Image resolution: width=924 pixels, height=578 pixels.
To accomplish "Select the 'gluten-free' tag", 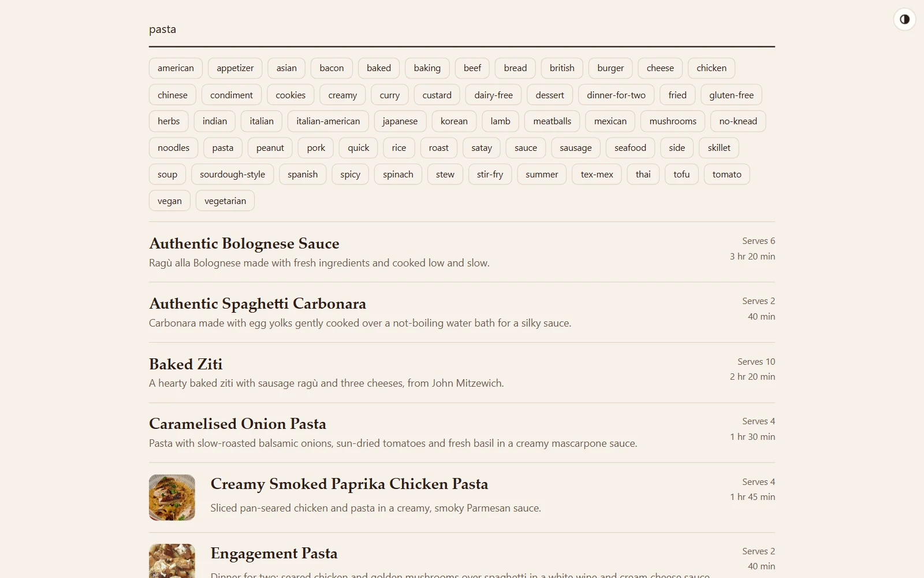I will (731, 95).
